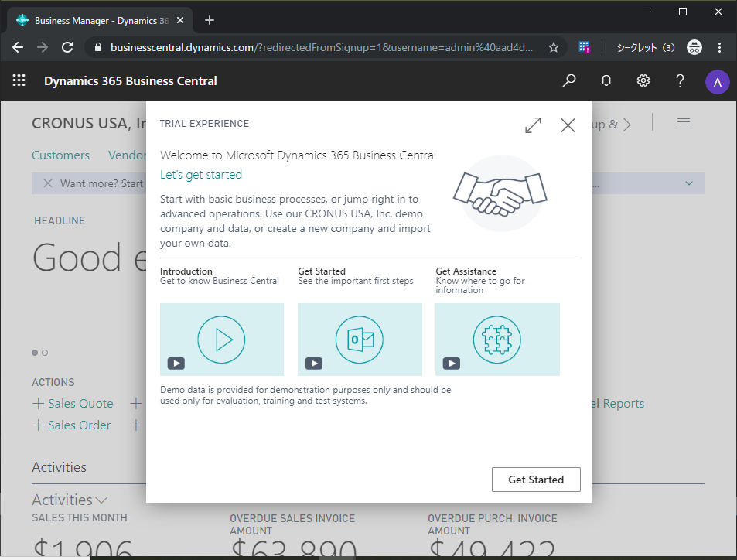737x560 pixels.
Task: Play the Introduction video thumbnail
Action: click(x=222, y=340)
